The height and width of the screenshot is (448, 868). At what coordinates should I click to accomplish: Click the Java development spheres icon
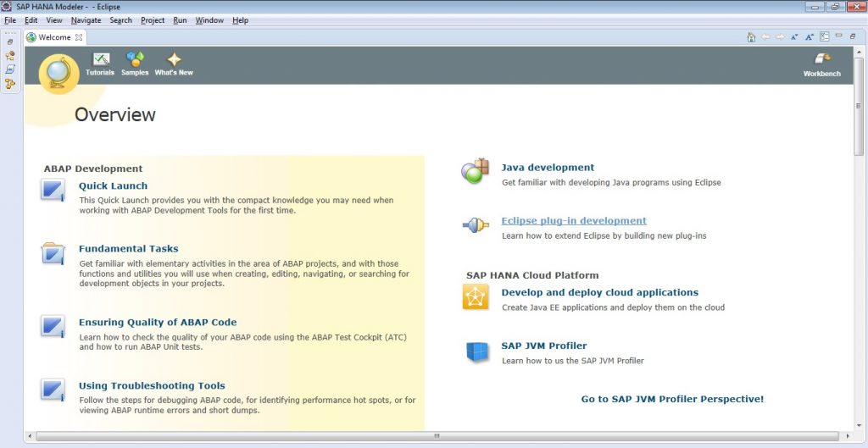tap(475, 171)
